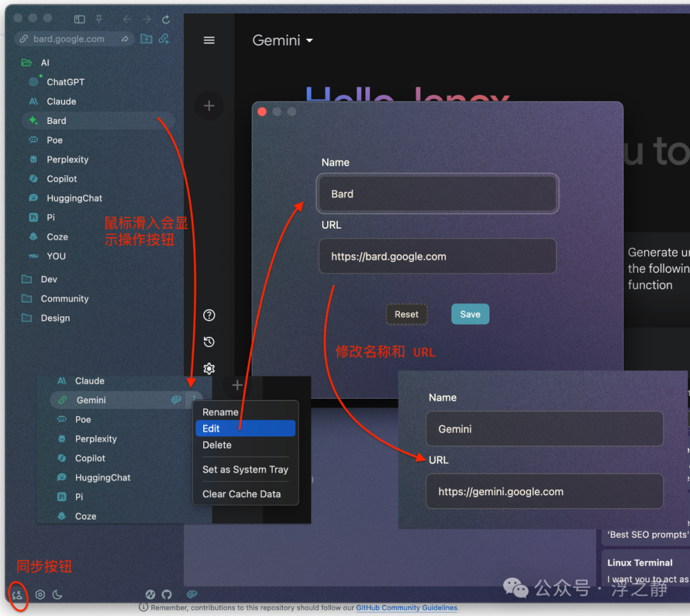Go back using the left arrow

coord(127,19)
